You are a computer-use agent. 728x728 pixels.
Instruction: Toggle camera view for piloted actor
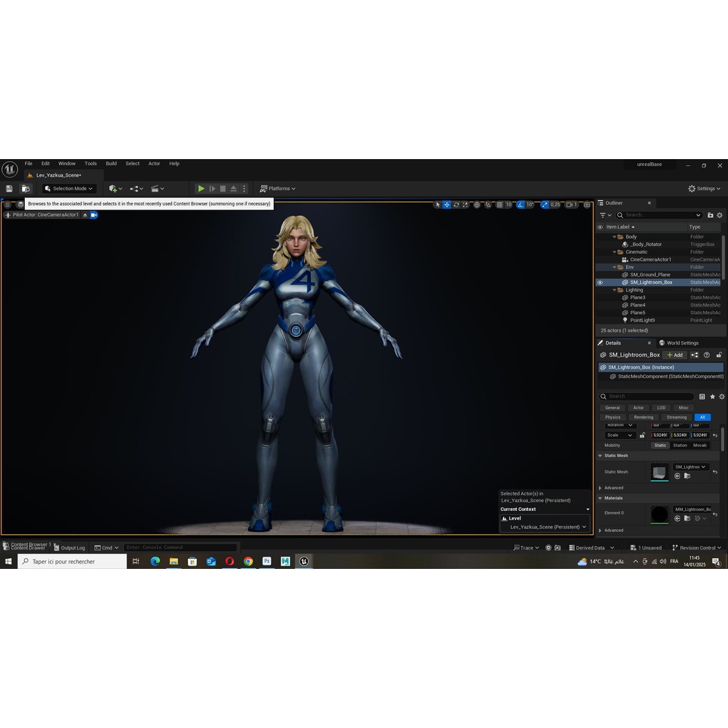click(94, 215)
